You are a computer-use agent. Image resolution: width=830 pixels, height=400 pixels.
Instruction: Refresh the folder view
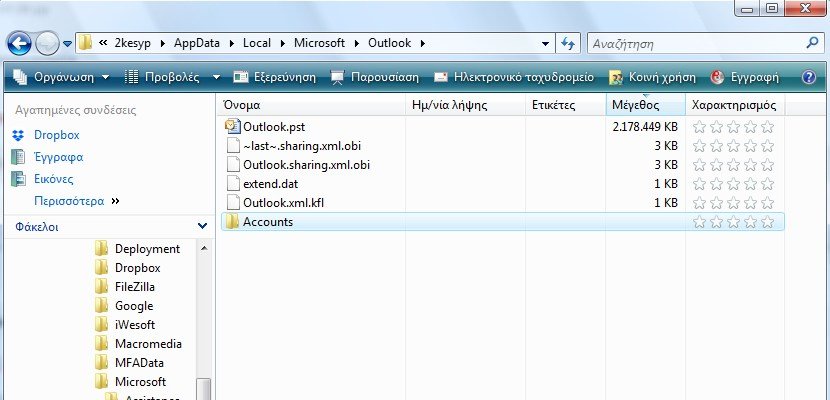tap(568, 43)
